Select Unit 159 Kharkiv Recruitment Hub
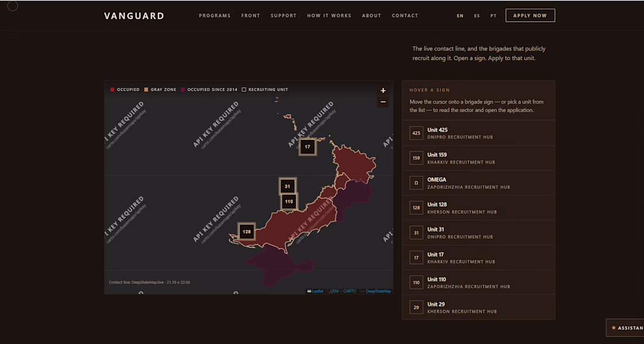The height and width of the screenshot is (344, 644). coord(478,158)
